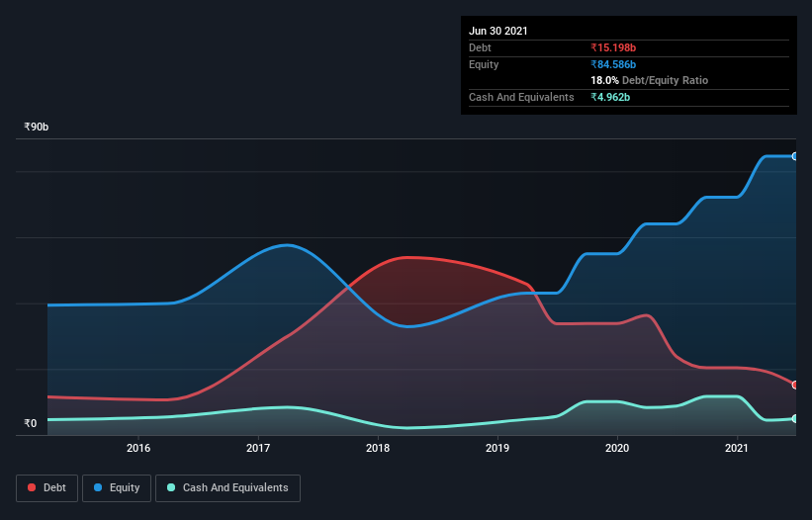Click the 2019 x-axis label
Screen dimensions: 812x520
click(x=497, y=448)
